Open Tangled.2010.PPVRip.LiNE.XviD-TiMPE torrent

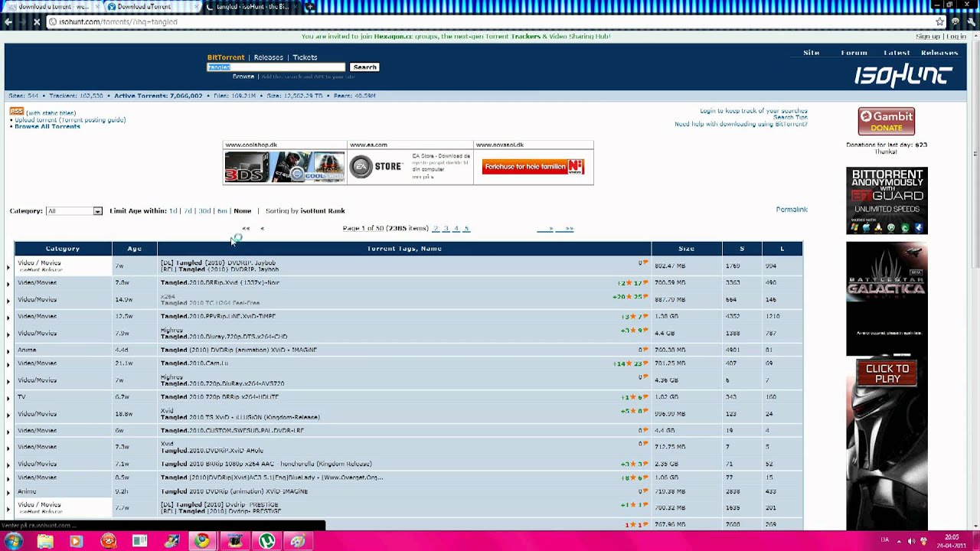pyautogui.click(x=218, y=316)
